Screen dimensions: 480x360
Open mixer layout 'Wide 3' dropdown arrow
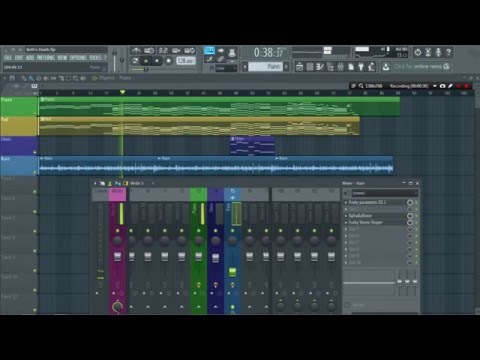click(153, 183)
